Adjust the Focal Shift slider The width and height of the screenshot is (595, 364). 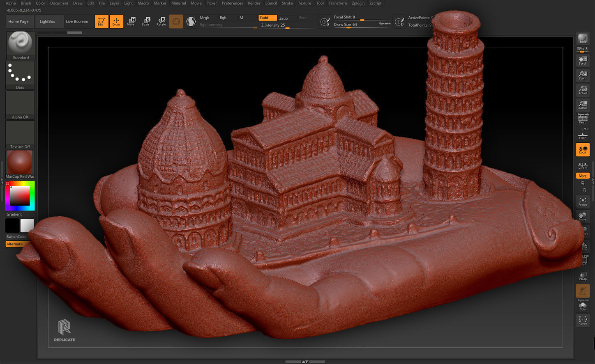tap(362, 18)
